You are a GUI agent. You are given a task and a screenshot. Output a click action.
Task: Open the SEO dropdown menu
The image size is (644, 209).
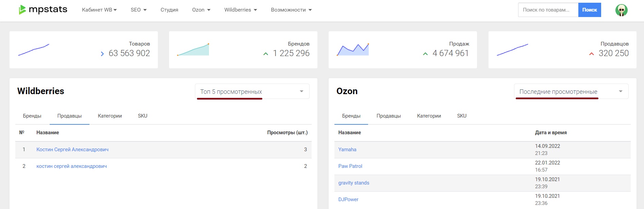pos(138,10)
